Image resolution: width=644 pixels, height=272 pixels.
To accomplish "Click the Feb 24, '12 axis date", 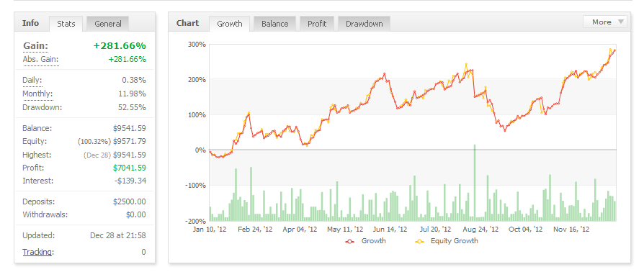I will (255, 230).
